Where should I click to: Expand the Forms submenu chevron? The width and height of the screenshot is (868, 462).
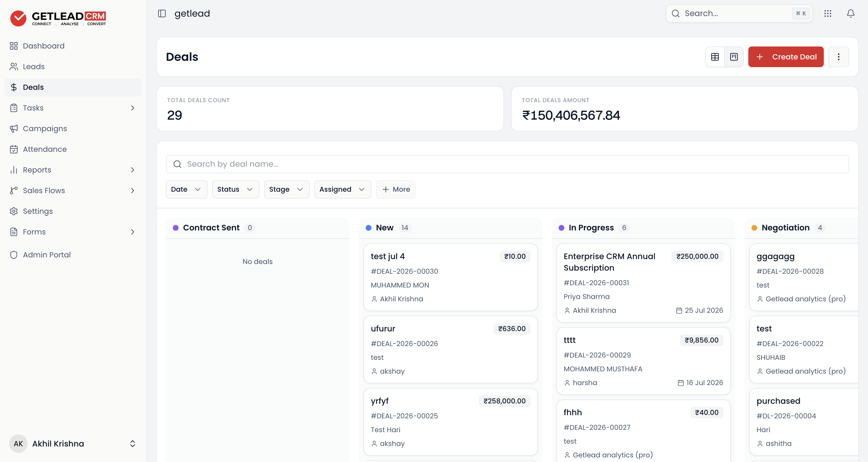[x=132, y=232]
